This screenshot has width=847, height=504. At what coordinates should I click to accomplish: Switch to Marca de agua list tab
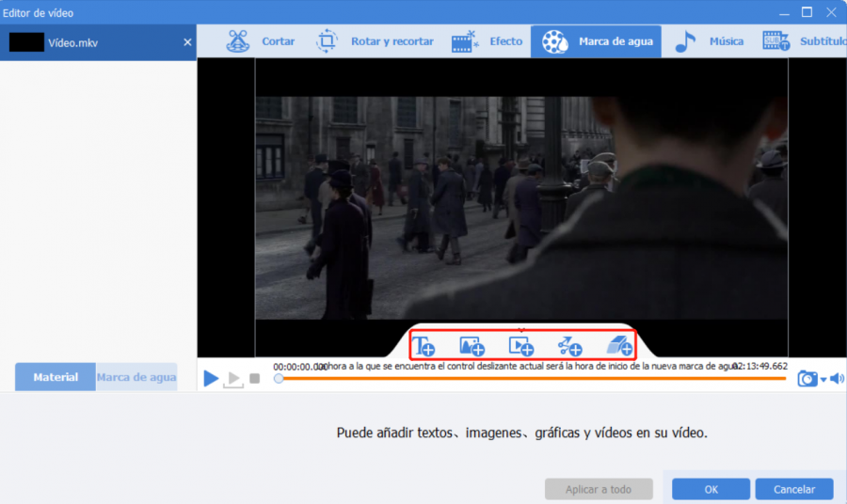pyautogui.click(x=136, y=377)
